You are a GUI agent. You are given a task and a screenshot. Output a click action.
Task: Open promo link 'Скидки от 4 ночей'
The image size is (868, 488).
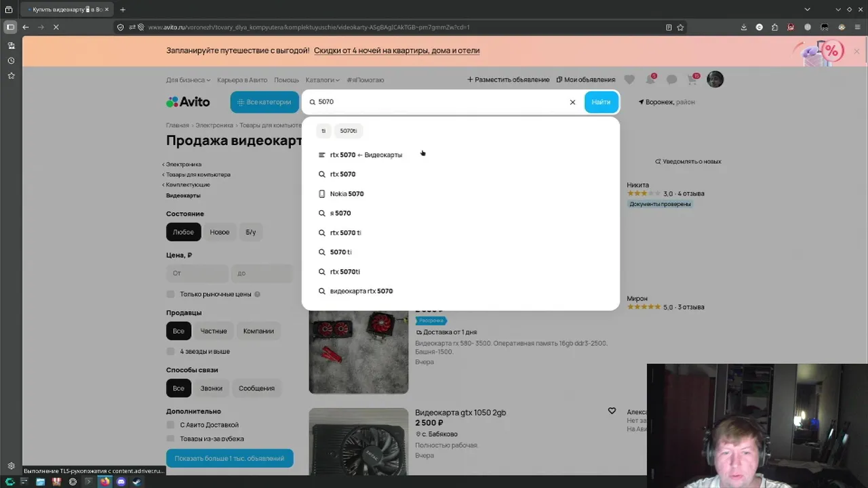pos(397,51)
